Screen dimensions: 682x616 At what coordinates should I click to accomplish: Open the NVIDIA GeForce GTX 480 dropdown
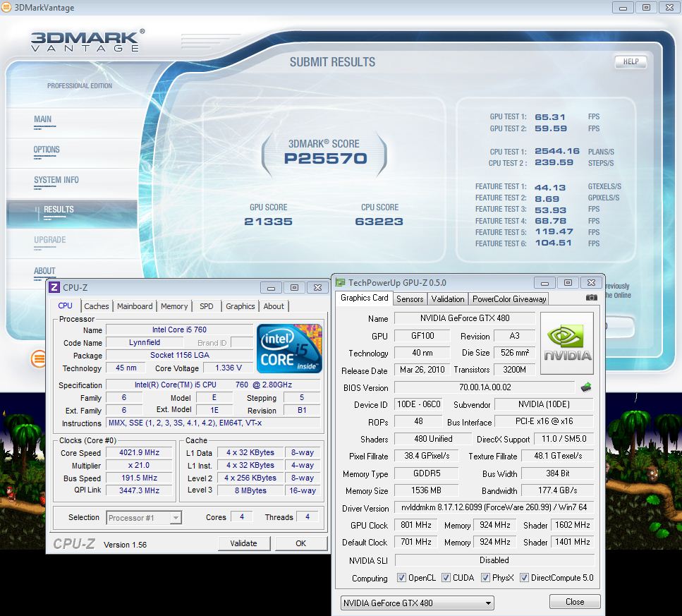tap(416, 603)
